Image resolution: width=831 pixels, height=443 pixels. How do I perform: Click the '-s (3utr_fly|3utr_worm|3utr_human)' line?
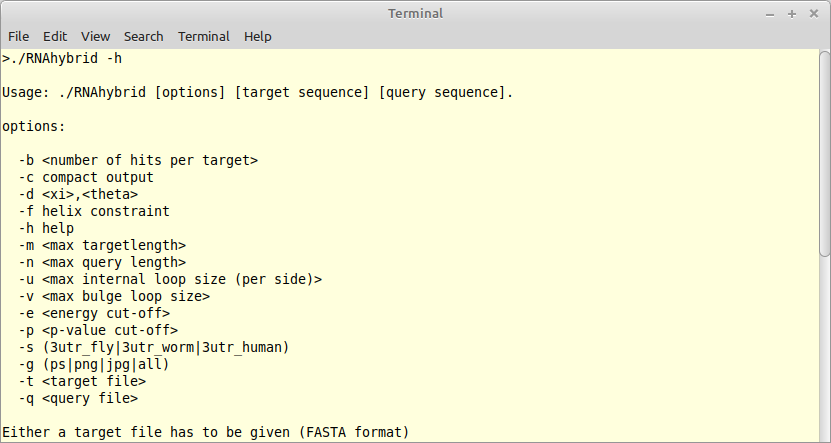tap(154, 347)
